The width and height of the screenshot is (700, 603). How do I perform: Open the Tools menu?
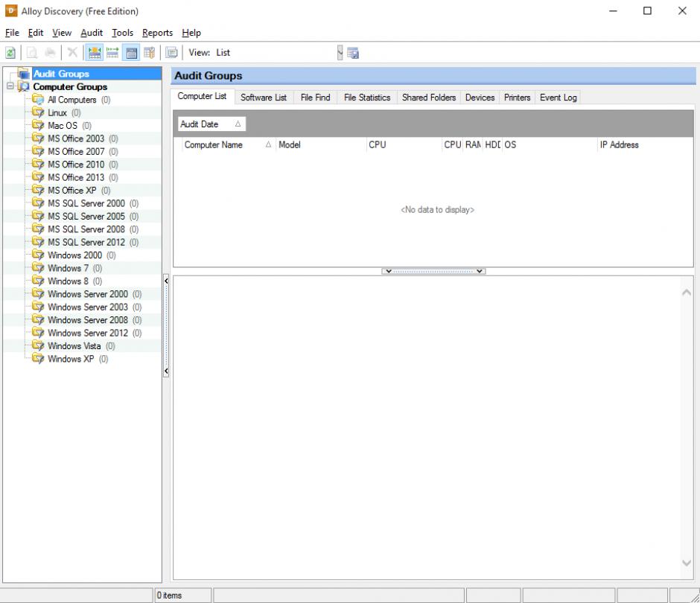click(x=122, y=33)
